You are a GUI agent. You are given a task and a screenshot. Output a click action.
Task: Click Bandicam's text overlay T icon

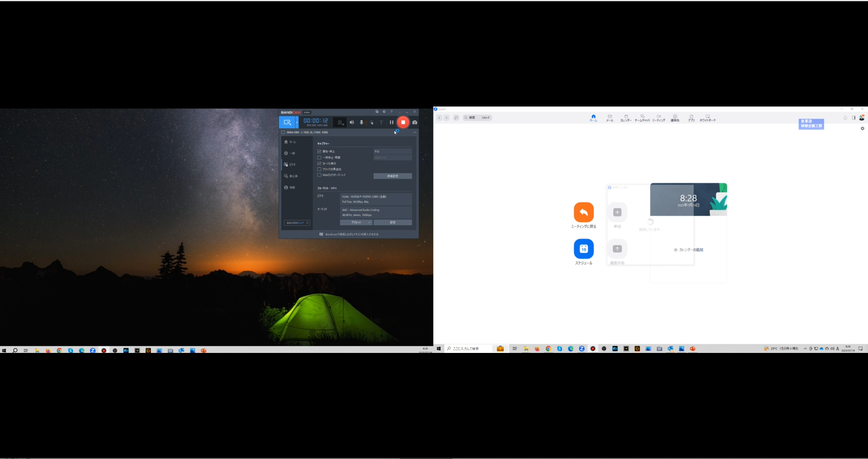click(x=381, y=122)
